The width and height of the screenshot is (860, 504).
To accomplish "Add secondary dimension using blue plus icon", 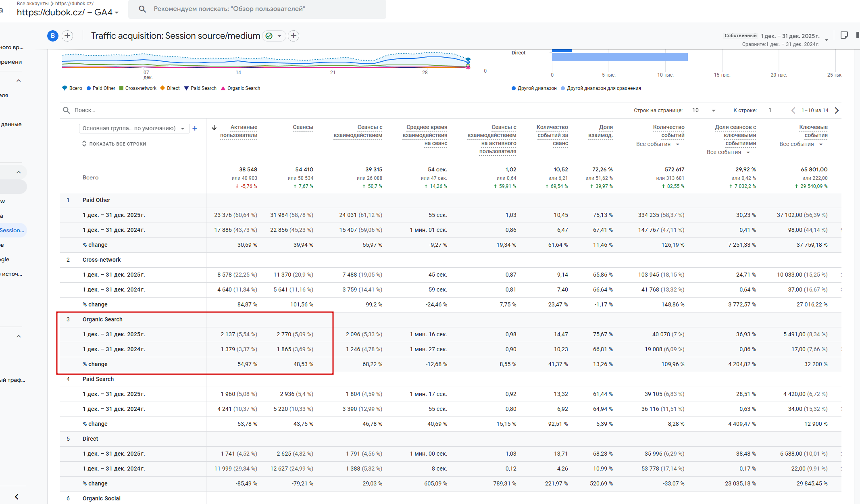I will click(195, 128).
